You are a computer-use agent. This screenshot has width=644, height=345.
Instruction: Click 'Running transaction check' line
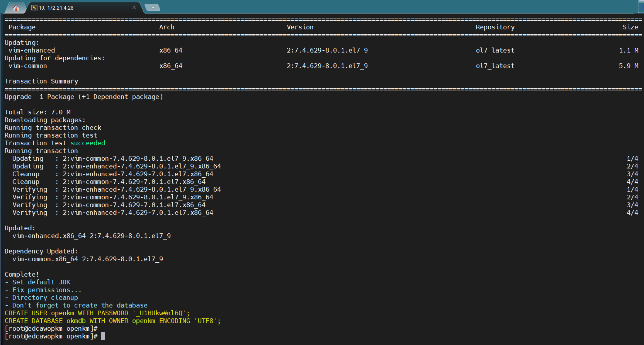pos(53,127)
